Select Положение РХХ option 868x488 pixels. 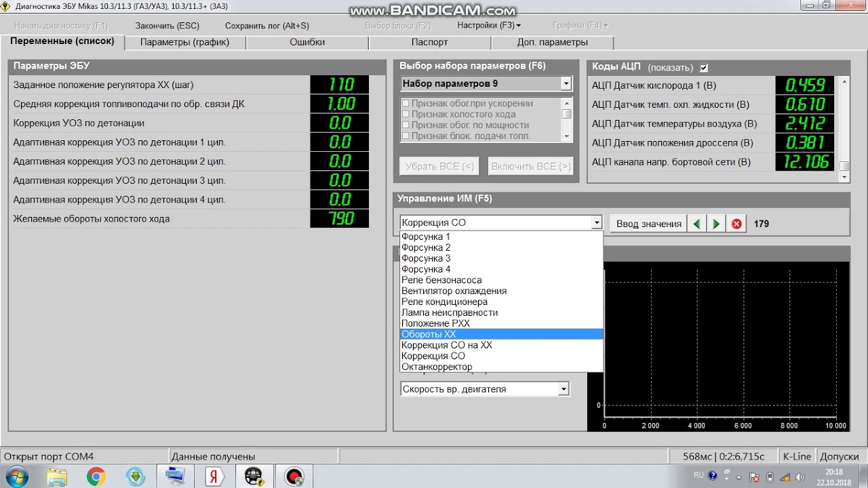[501, 323]
